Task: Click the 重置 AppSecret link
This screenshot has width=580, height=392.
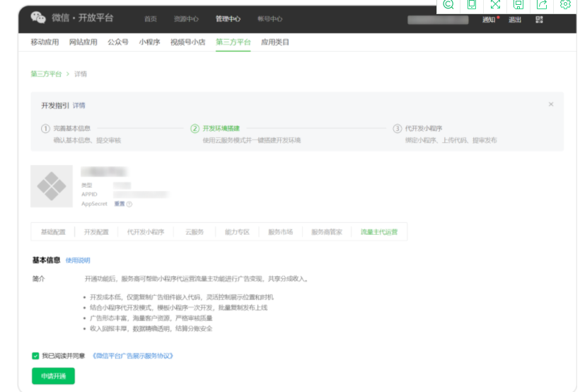Action: click(120, 204)
